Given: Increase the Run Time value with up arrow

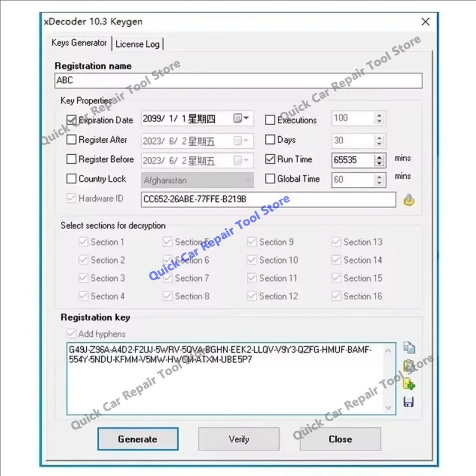Looking at the screenshot, I should coord(379,157).
